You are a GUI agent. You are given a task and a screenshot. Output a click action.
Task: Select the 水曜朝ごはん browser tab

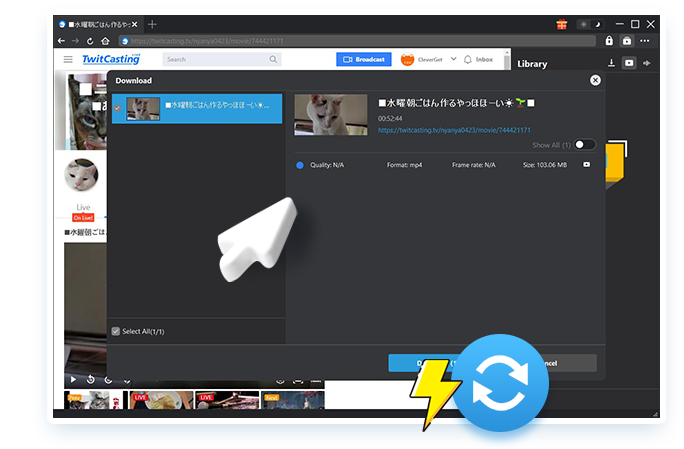point(98,24)
